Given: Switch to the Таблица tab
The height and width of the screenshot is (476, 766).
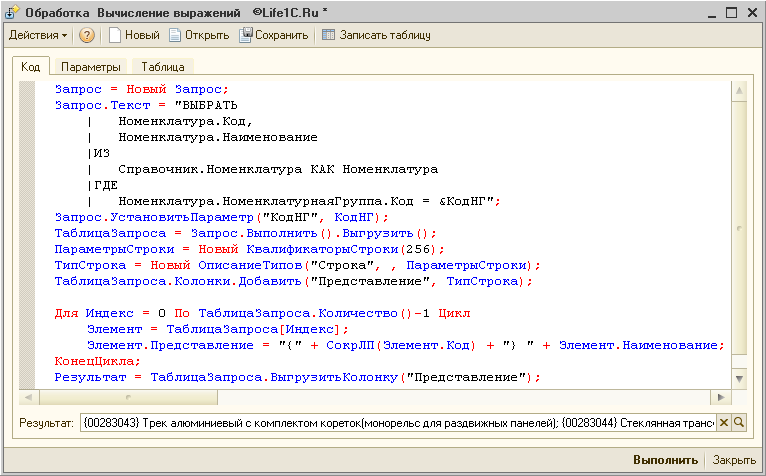Looking at the screenshot, I should pyautogui.click(x=163, y=67).
